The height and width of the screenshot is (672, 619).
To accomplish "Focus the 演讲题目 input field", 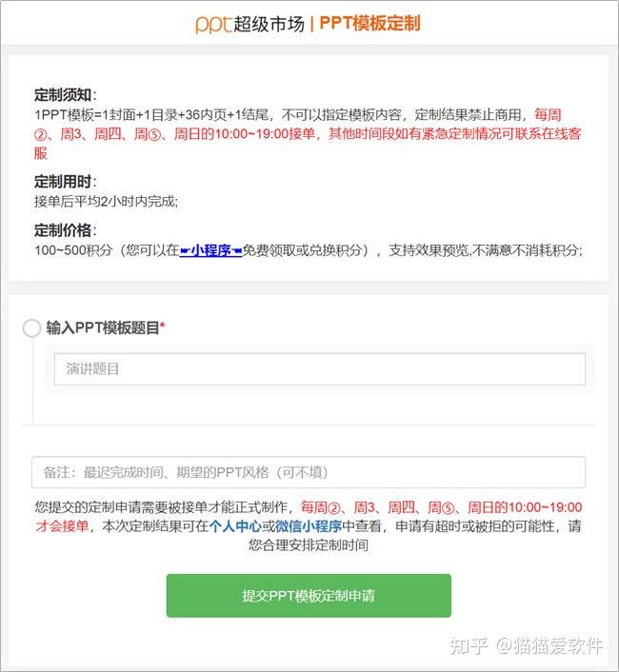I will point(319,369).
